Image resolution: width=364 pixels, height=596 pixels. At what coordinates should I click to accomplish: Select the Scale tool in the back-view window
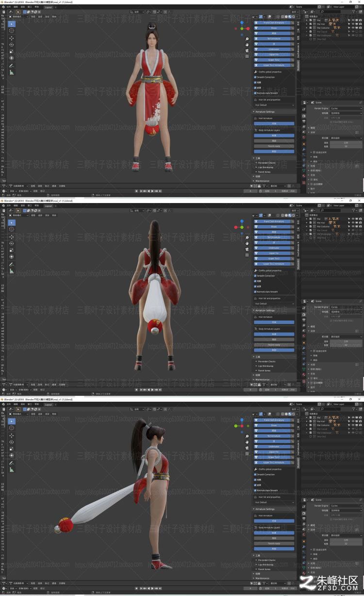12,250
